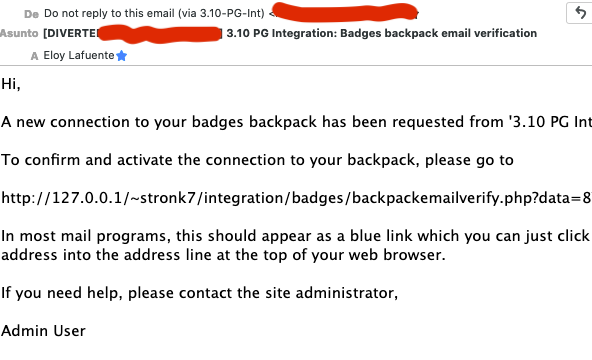The height and width of the screenshot is (360, 592).
Task: Click the 'In most mail programs' line
Action: (x=296, y=236)
